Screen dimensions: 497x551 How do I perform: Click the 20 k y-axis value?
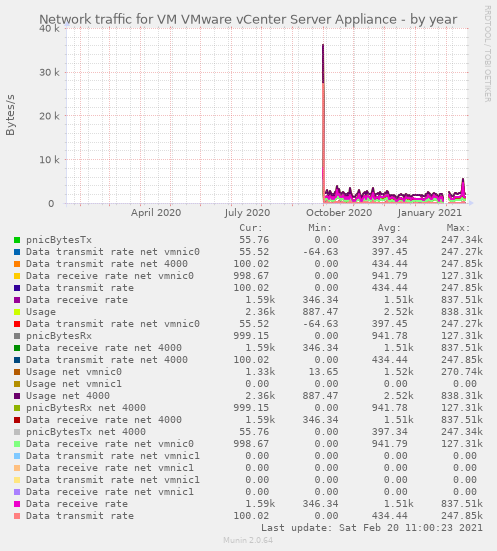50,116
